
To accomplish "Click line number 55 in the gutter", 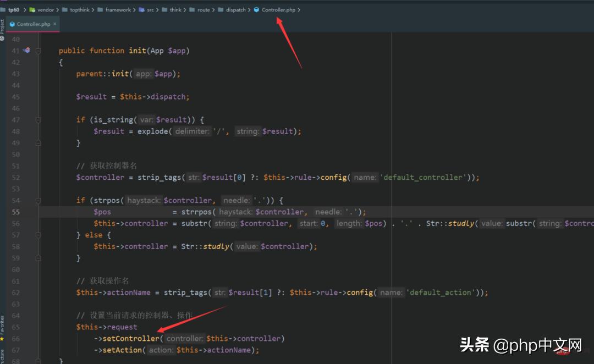I will click(x=15, y=212).
